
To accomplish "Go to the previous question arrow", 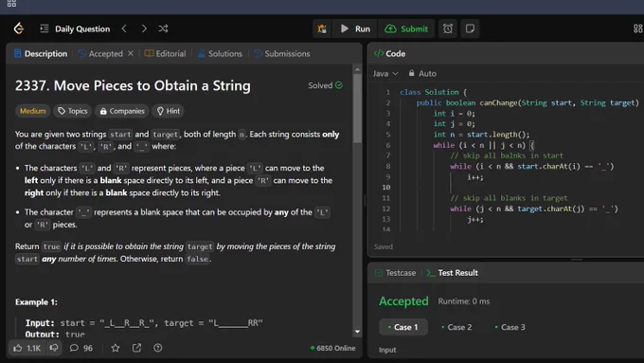I will pos(124,28).
